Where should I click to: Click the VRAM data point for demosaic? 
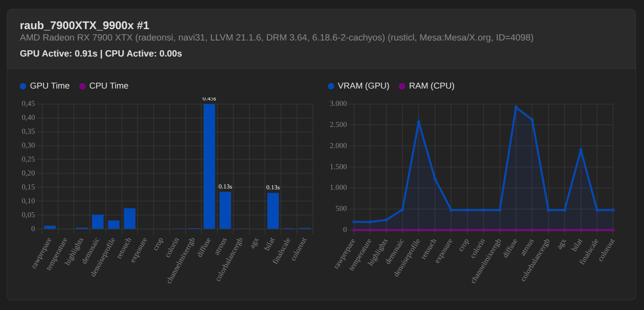point(403,209)
